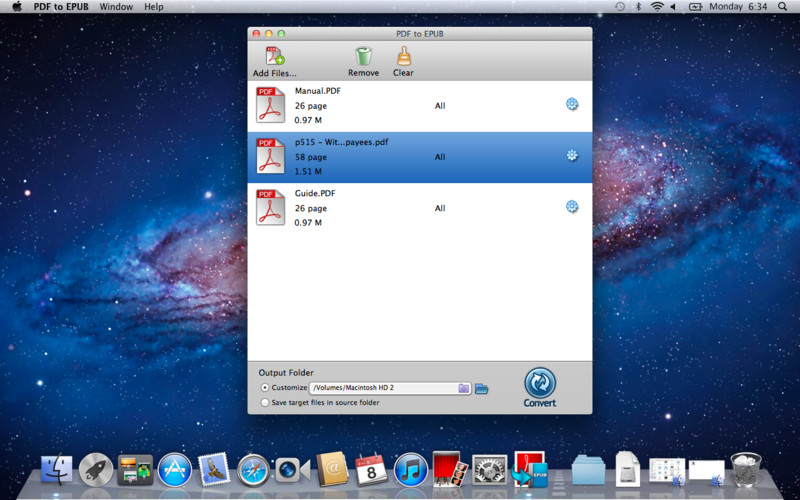Viewport: 800px width, 500px height.
Task: Click the PDF icon of Manual.PDF
Action: click(x=270, y=105)
